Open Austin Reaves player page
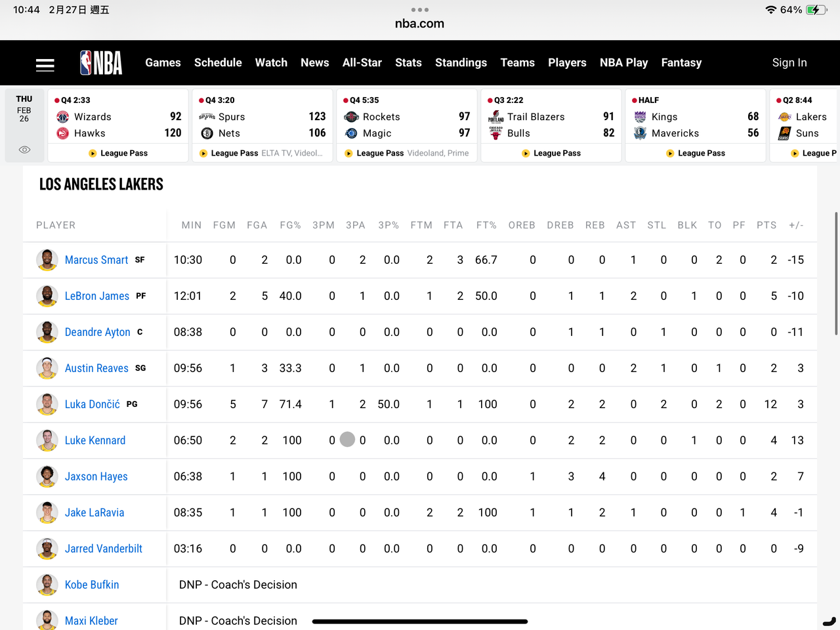Viewport: 840px width, 630px height. click(x=96, y=368)
